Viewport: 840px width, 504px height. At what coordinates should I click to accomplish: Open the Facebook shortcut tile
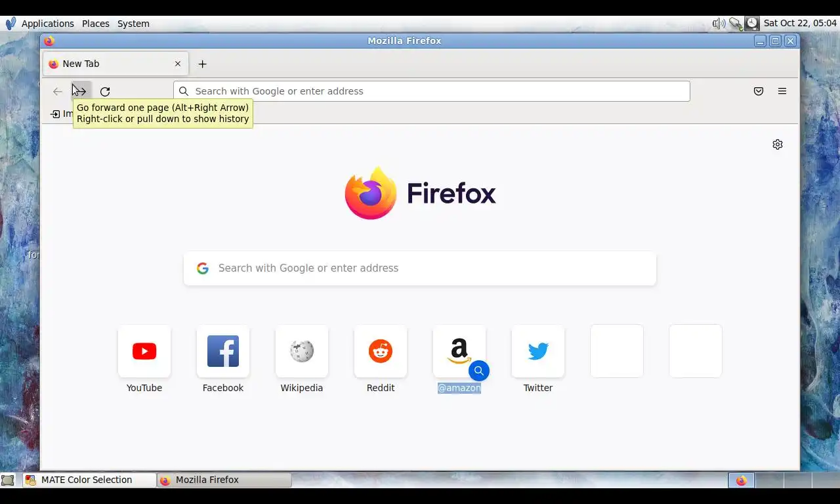coord(223,351)
